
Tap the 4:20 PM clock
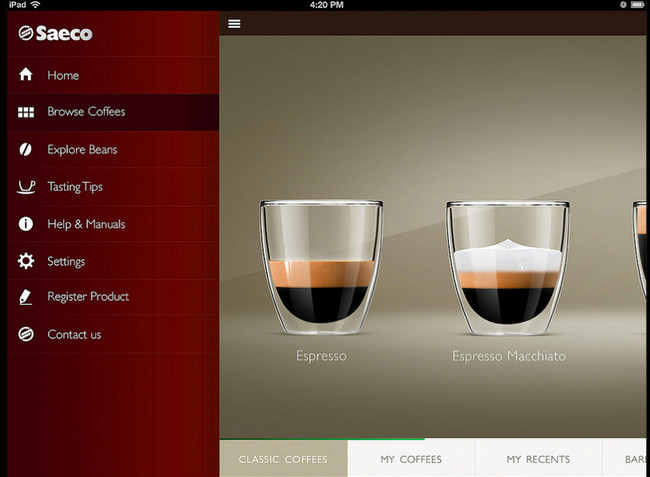(327, 5)
